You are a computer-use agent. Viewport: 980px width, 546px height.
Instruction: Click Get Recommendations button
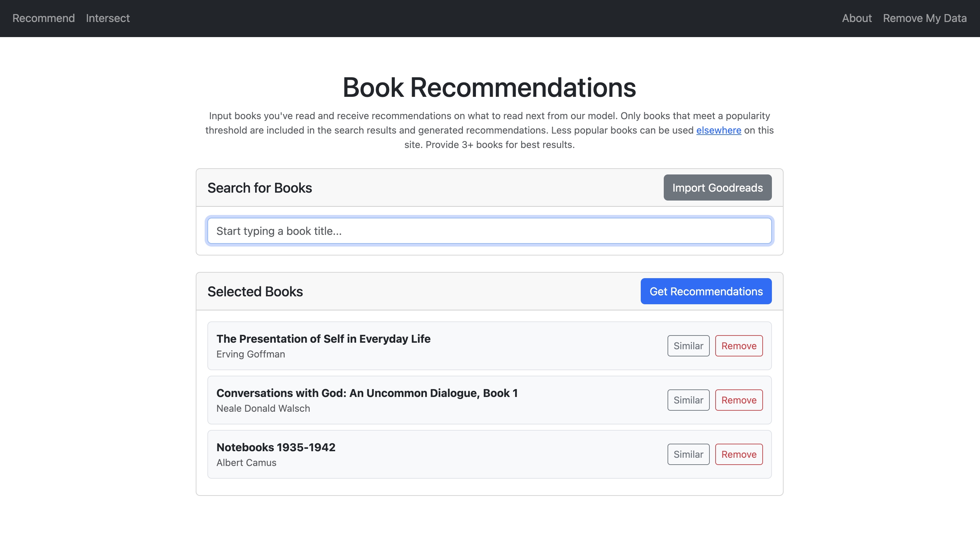[706, 292]
